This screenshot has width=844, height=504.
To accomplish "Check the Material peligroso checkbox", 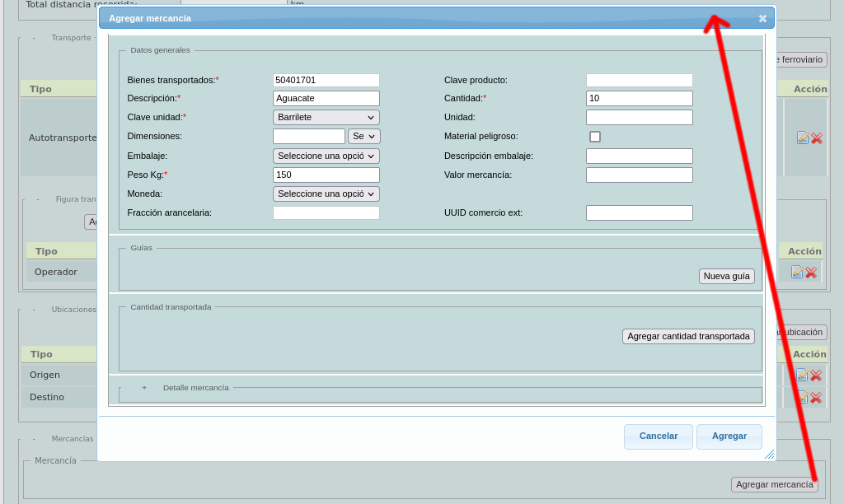I will click(x=595, y=137).
